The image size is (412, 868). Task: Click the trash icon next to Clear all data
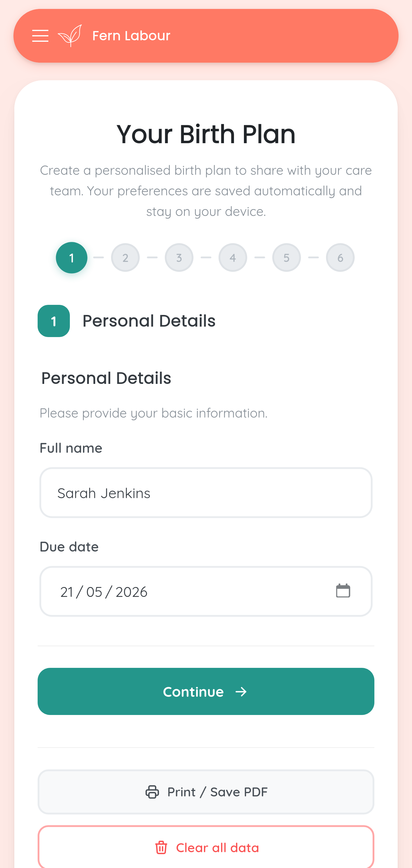pyautogui.click(x=161, y=847)
